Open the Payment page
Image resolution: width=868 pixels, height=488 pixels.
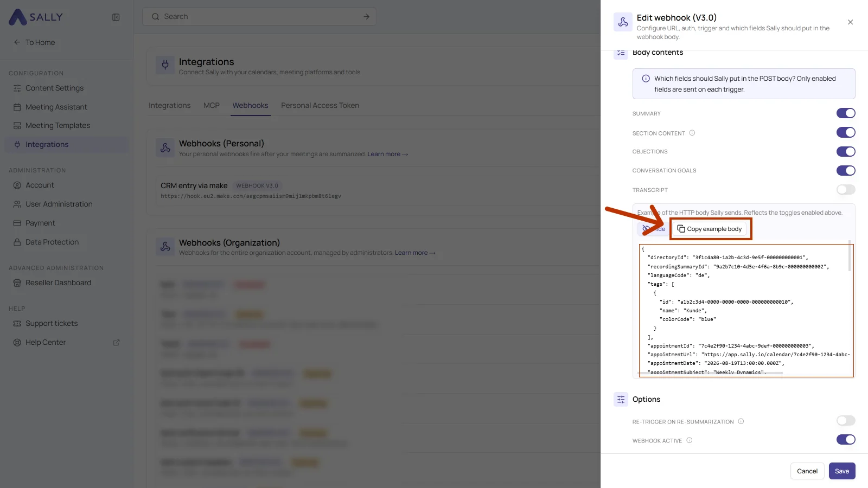[67, 223]
